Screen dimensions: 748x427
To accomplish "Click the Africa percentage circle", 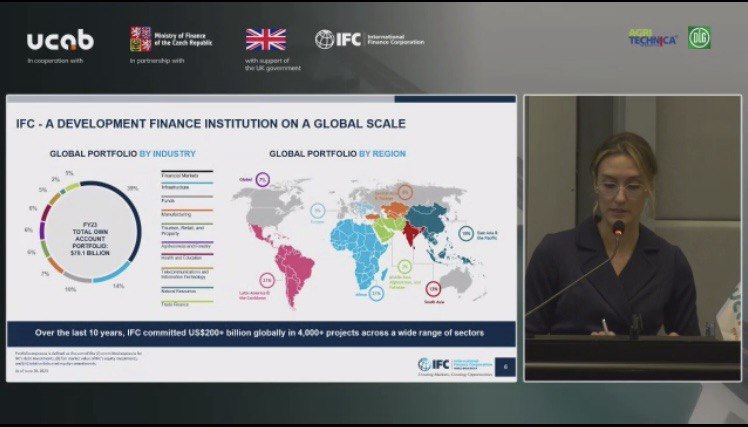I will 376,293.
